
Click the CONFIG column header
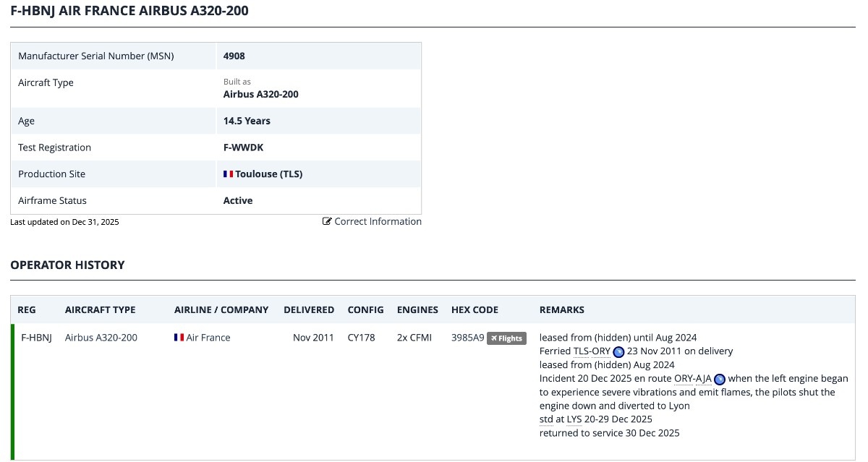(x=366, y=309)
